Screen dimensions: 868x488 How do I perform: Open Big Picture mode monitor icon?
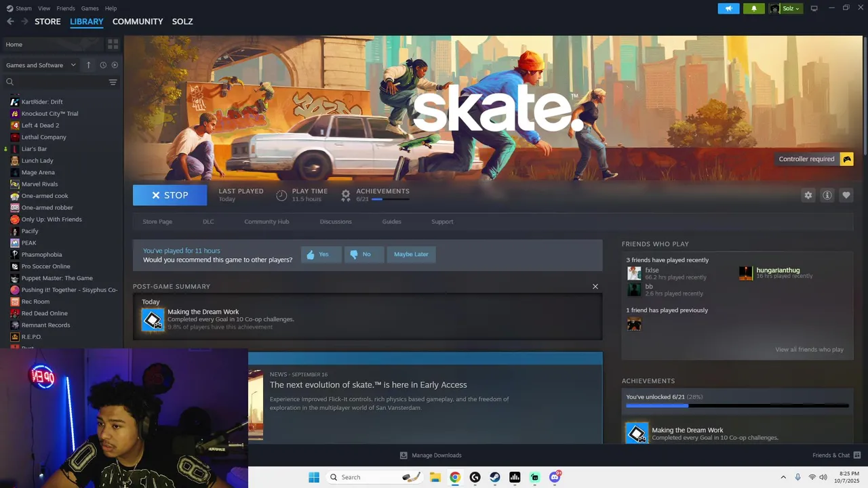[x=814, y=8]
